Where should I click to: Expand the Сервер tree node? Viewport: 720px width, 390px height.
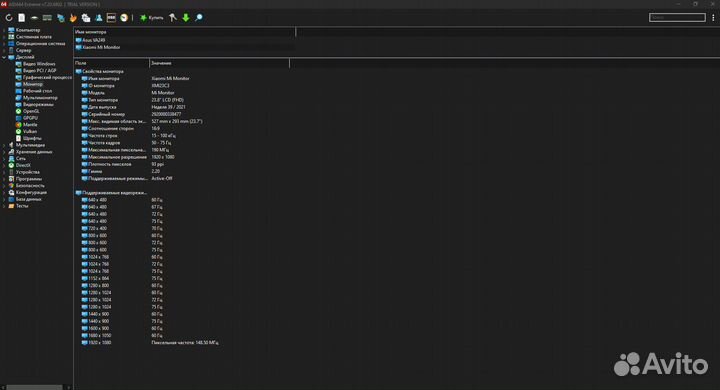(x=4, y=51)
